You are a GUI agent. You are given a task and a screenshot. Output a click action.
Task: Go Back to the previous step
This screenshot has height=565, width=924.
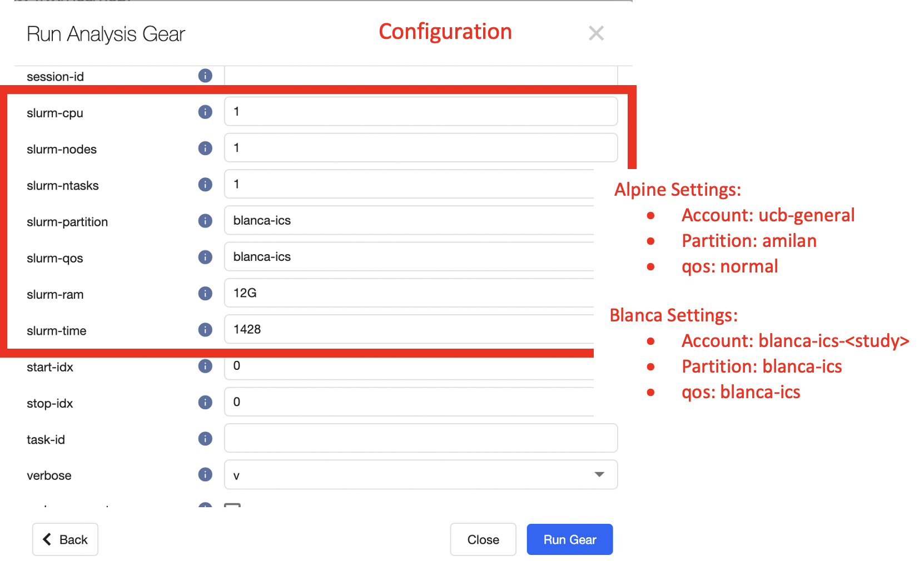tap(65, 539)
